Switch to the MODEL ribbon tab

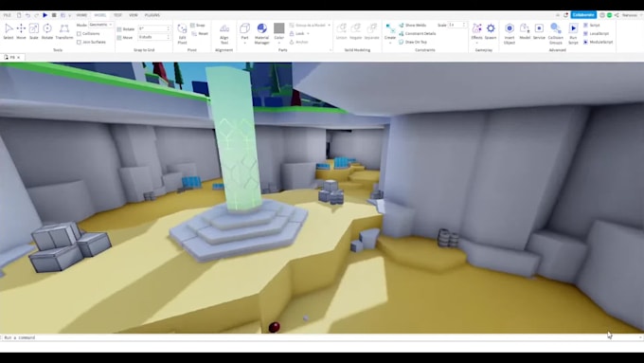99,15
